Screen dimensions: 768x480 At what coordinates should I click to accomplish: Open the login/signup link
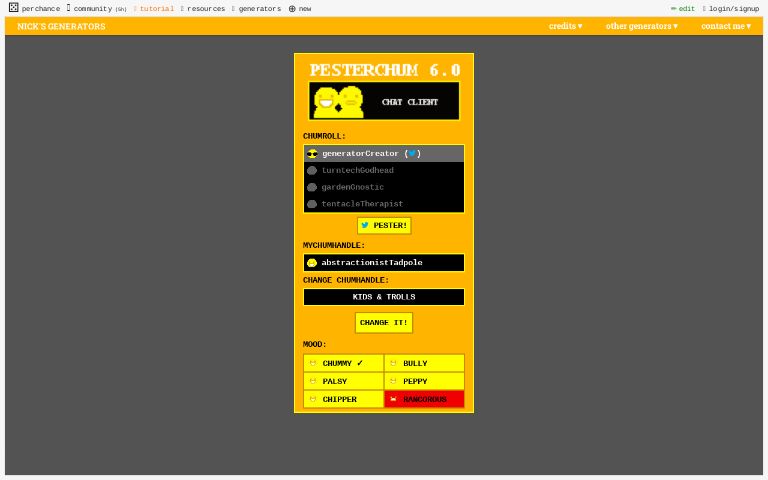pos(730,8)
